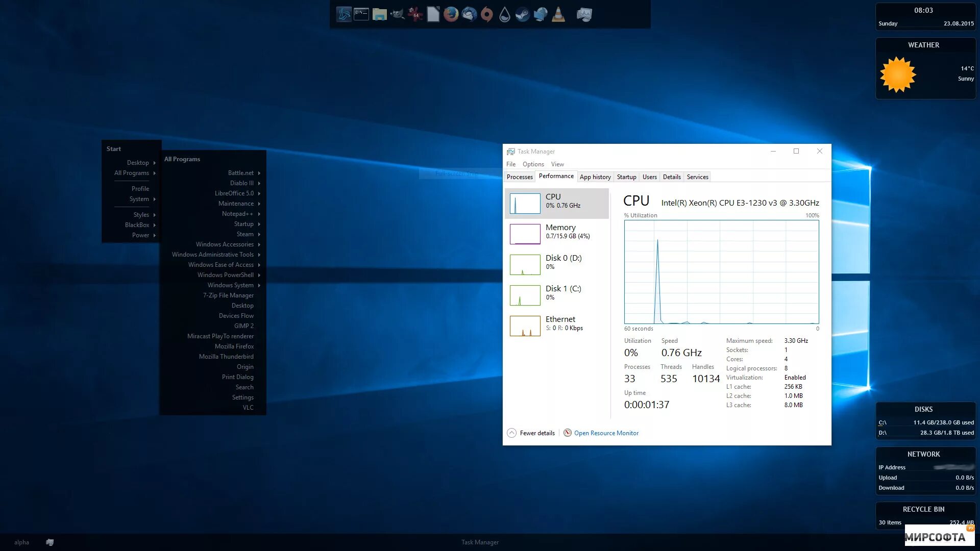Click the Open Resource Monitor link
Screen dimensions: 980x551
tap(606, 433)
